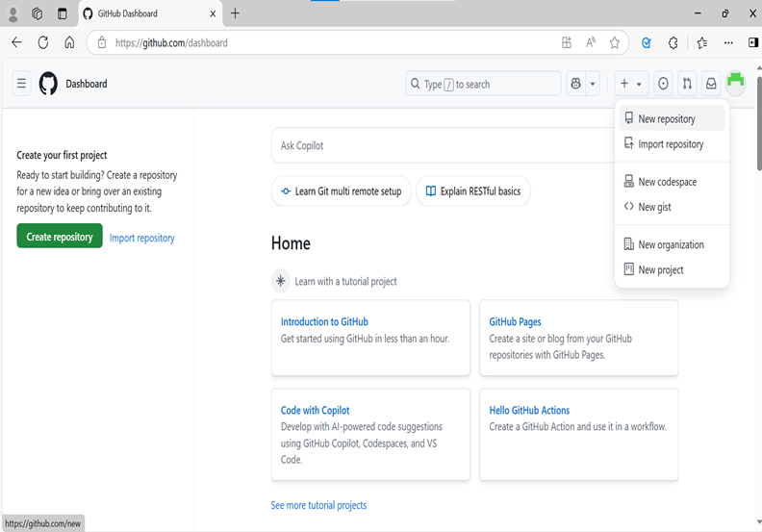Click the address bar URL

(x=171, y=42)
